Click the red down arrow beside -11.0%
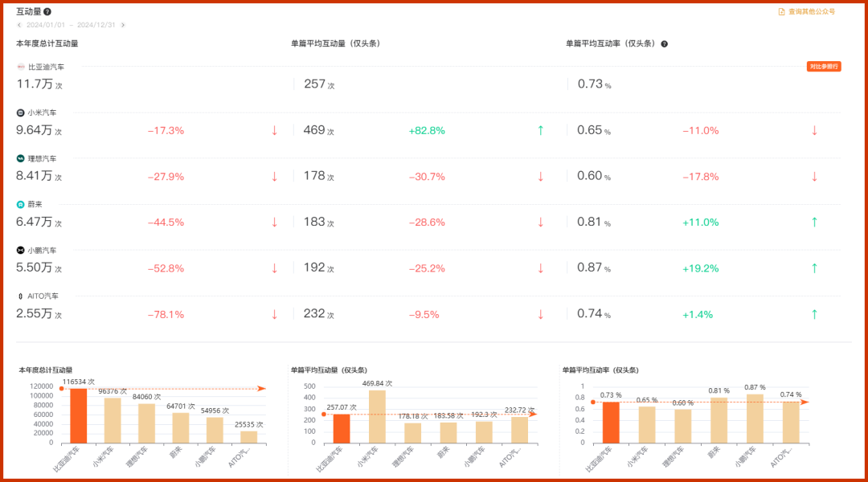This screenshot has width=868, height=482. pyautogui.click(x=814, y=131)
